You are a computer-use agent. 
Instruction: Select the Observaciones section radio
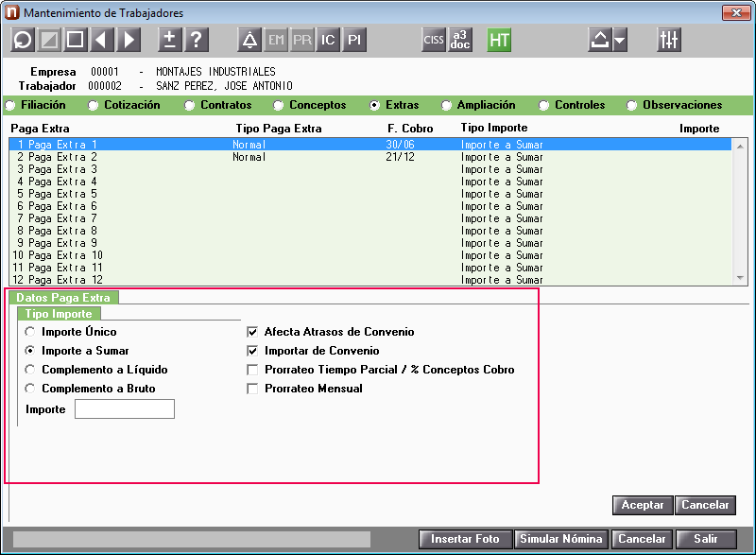point(631,105)
